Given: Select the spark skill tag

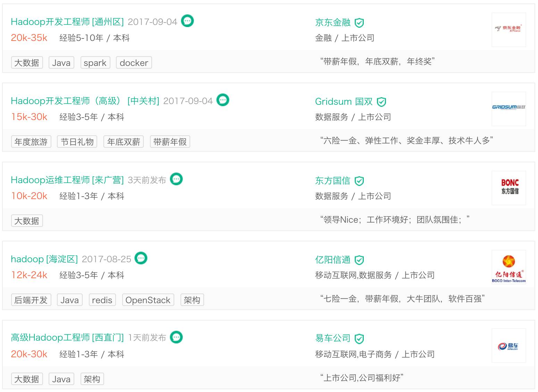Looking at the screenshot, I should click(x=95, y=63).
